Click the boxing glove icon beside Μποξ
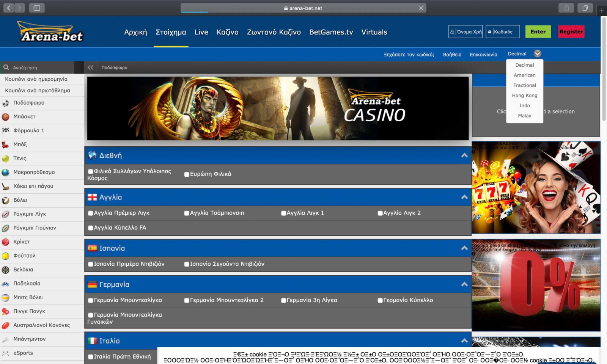 pos(6,144)
